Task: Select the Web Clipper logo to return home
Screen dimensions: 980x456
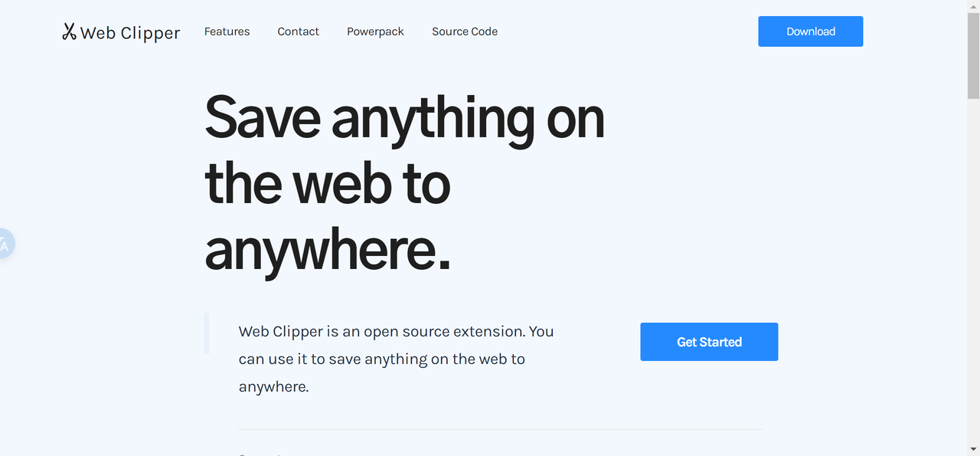Action: [x=120, y=31]
